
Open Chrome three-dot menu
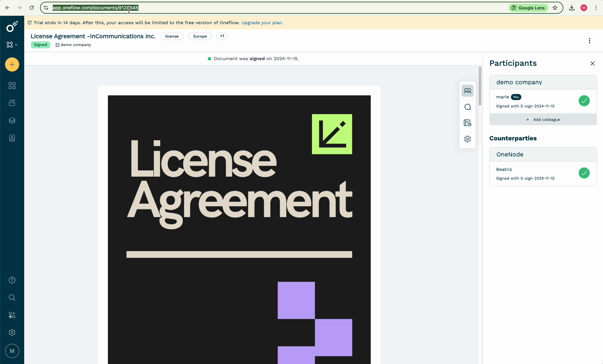tap(596, 8)
